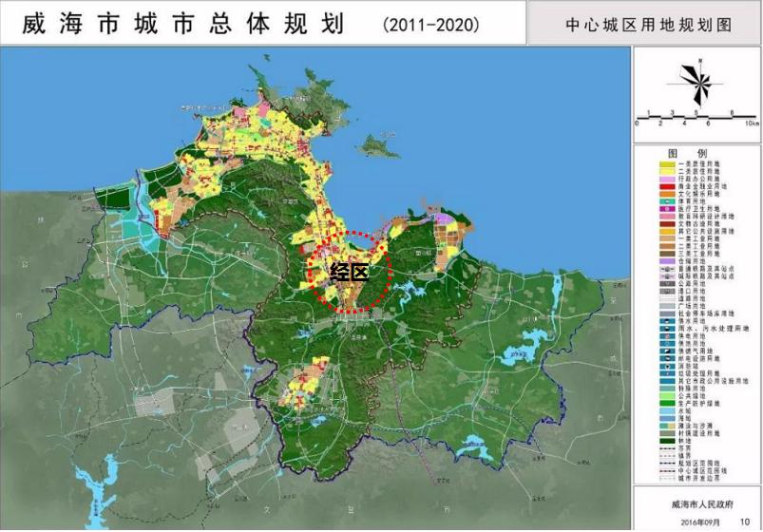Select the map title 威海市城市总体规划

(183, 24)
